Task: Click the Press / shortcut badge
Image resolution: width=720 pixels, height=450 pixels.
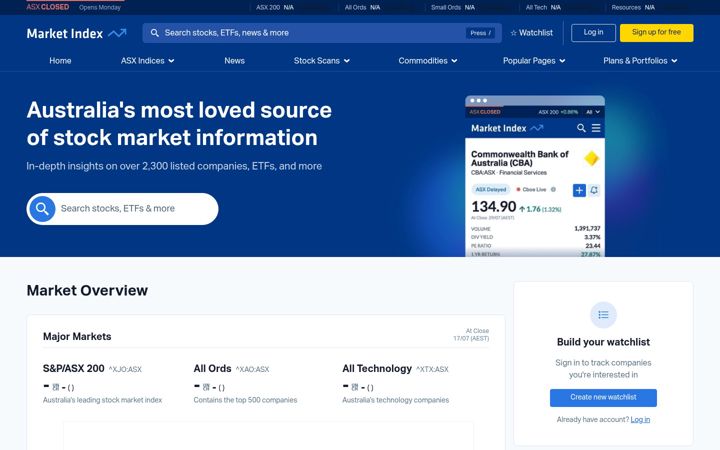Action: (x=481, y=33)
